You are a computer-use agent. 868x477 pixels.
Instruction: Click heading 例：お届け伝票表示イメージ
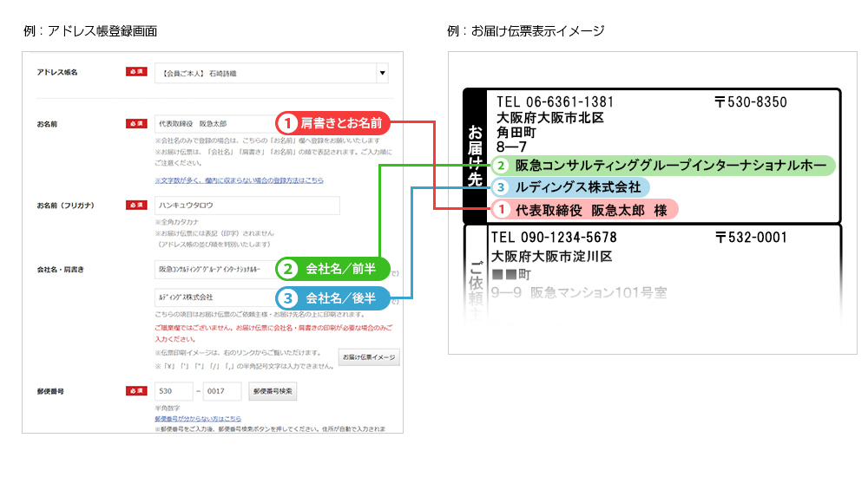pyautogui.click(x=526, y=31)
